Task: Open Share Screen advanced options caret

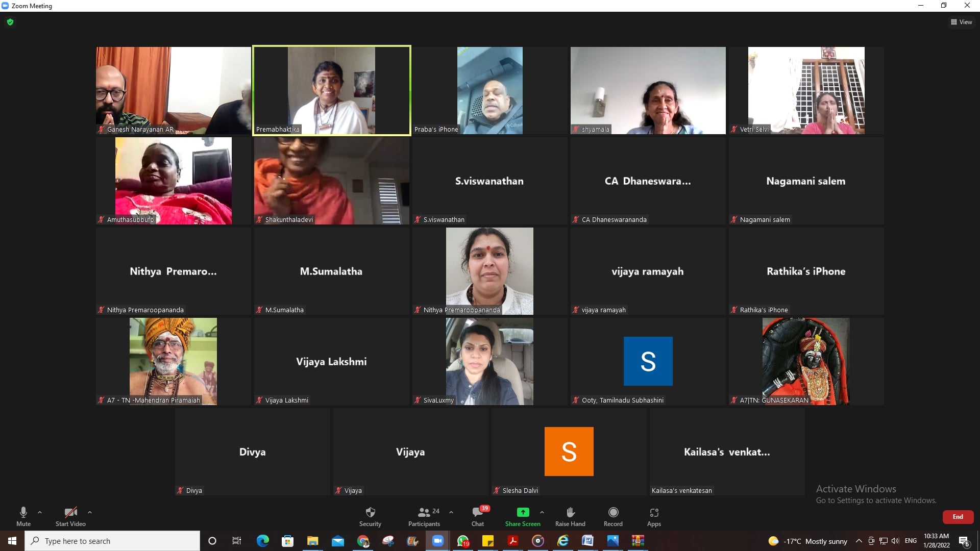Action: click(x=542, y=512)
